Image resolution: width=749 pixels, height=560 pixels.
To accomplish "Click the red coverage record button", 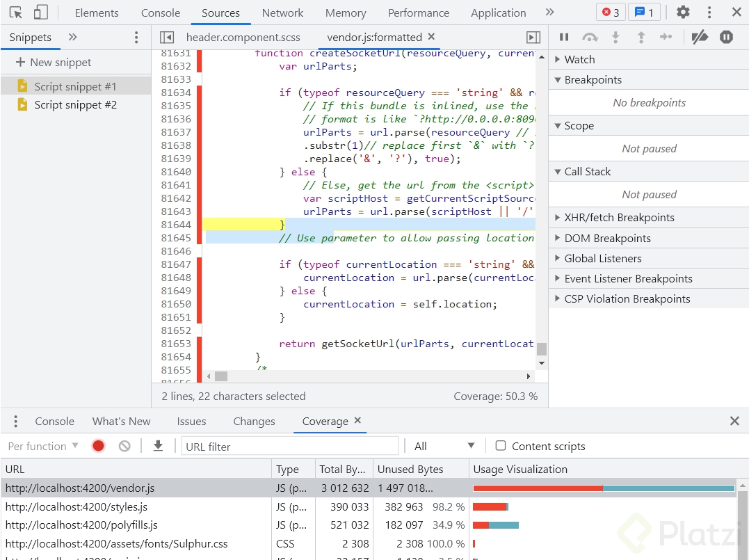I will coord(99,446).
